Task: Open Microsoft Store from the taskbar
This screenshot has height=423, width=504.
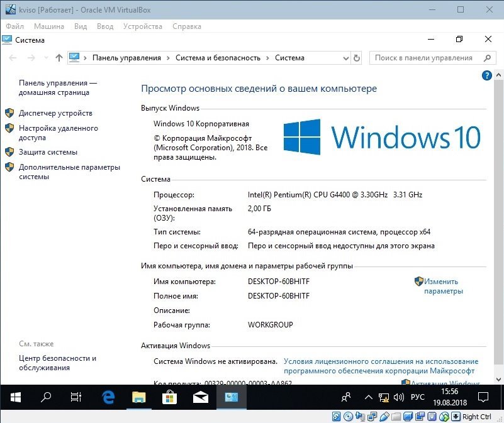Action: point(169,397)
